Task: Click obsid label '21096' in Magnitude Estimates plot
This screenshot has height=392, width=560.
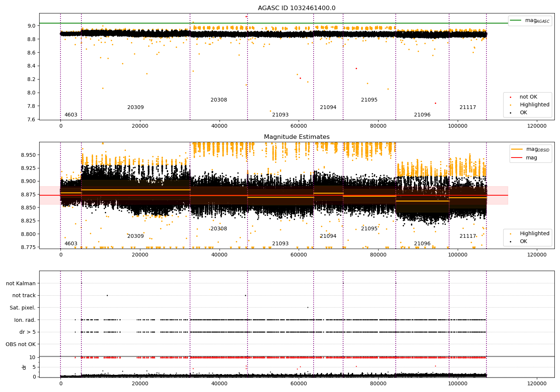Action: point(422,244)
